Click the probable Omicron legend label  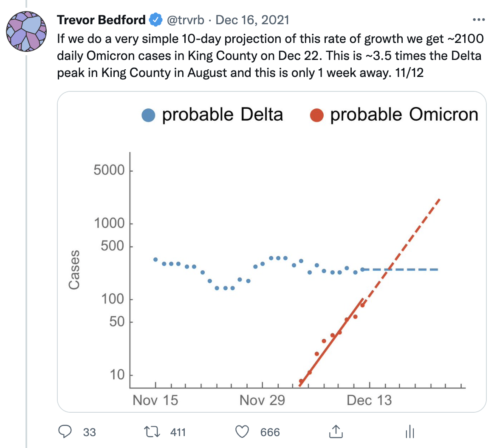[x=404, y=115]
